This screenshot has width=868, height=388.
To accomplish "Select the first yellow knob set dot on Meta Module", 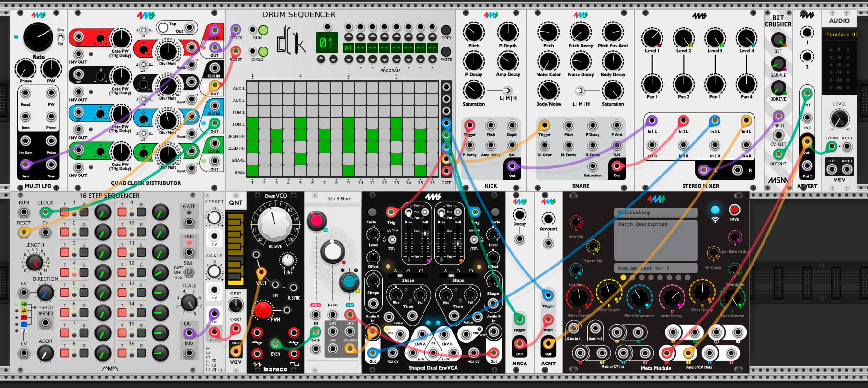I will (623, 277).
